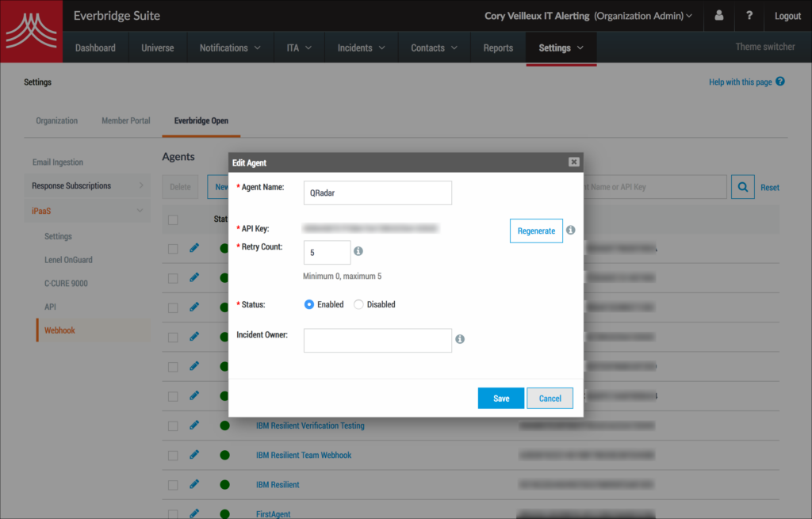
Task: Check the box for the IBM Resilient row
Action: [x=173, y=485]
